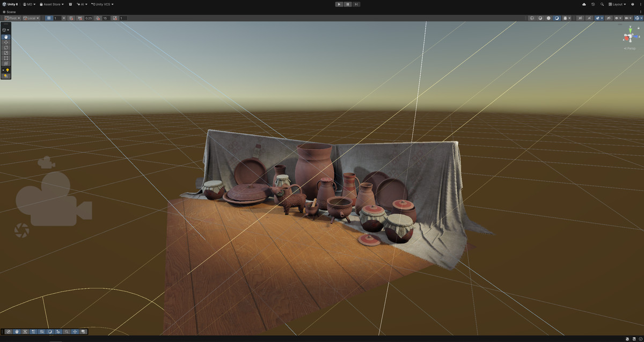Screen dimensions: 644x342
Task: Select the Scene tab
Action: tap(10, 12)
